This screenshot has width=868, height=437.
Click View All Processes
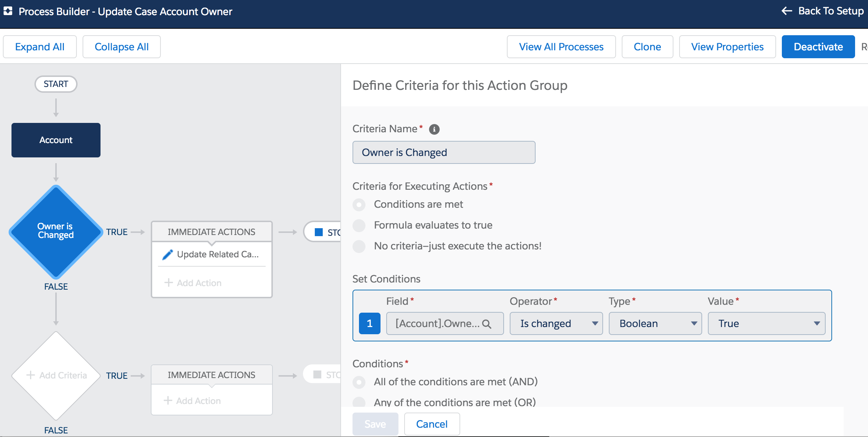pyautogui.click(x=561, y=47)
